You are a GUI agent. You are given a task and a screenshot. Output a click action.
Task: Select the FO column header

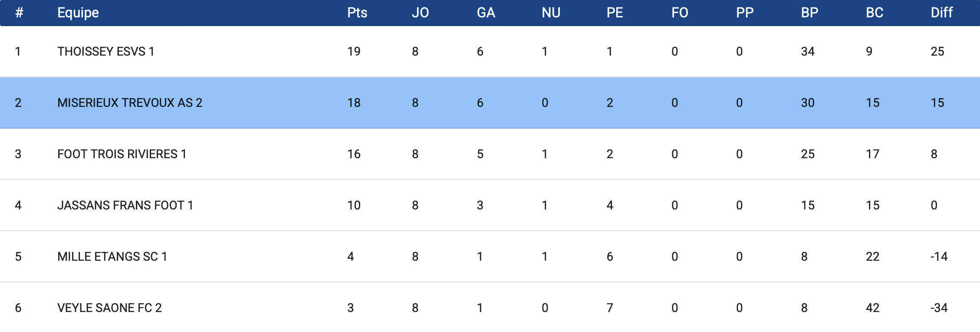click(x=680, y=13)
